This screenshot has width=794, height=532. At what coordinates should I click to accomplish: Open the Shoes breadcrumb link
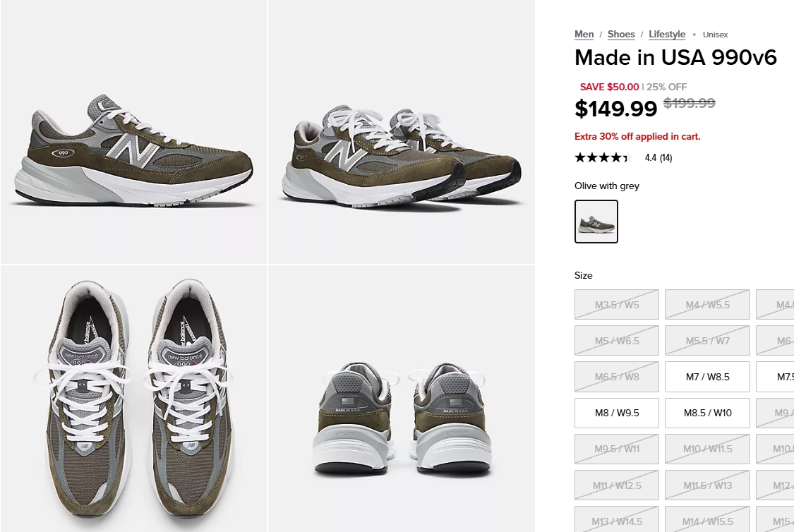pyautogui.click(x=621, y=35)
